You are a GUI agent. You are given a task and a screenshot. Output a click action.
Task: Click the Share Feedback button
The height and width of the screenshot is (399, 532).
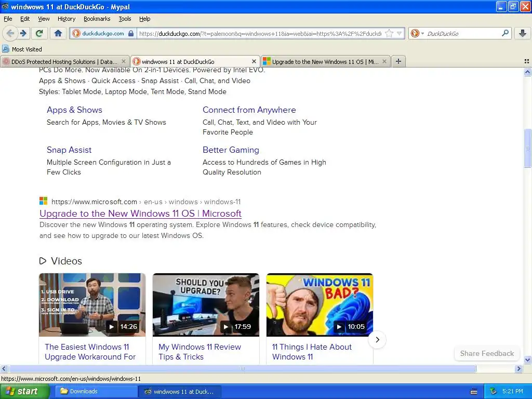point(487,353)
